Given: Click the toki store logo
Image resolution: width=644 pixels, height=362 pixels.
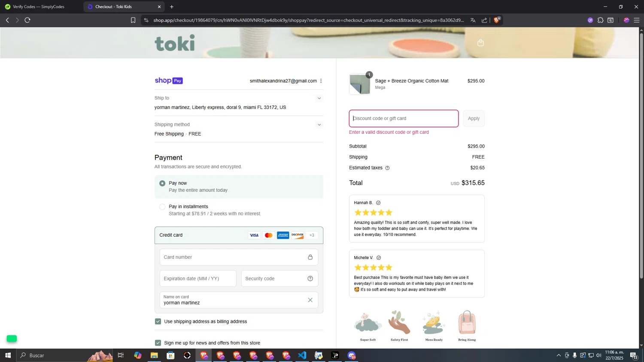Looking at the screenshot, I should [x=175, y=43].
